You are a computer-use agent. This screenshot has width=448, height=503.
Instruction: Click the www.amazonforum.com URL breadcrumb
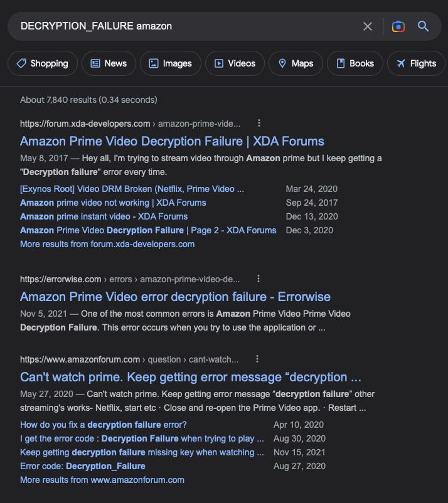click(x=129, y=359)
